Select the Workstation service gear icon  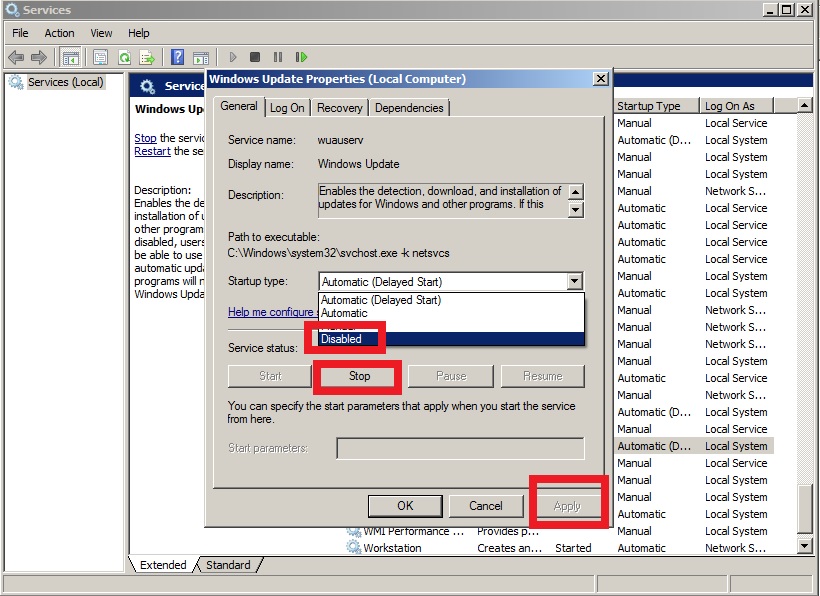[354, 547]
